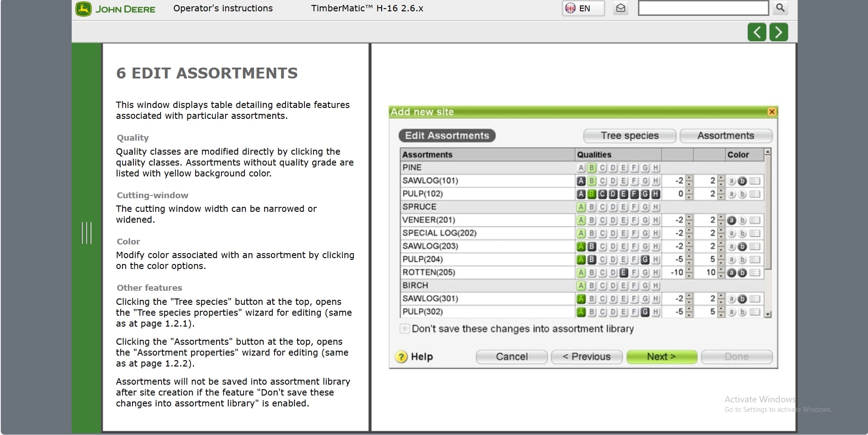Open the color grid icon for SAWLOG(203)
Screen dimensions: 868x435
pos(755,247)
